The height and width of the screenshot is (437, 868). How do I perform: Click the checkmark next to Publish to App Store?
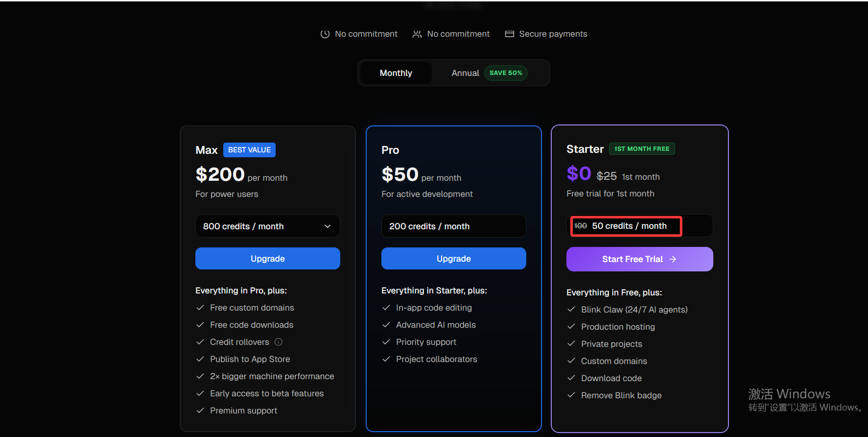point(200,359)
